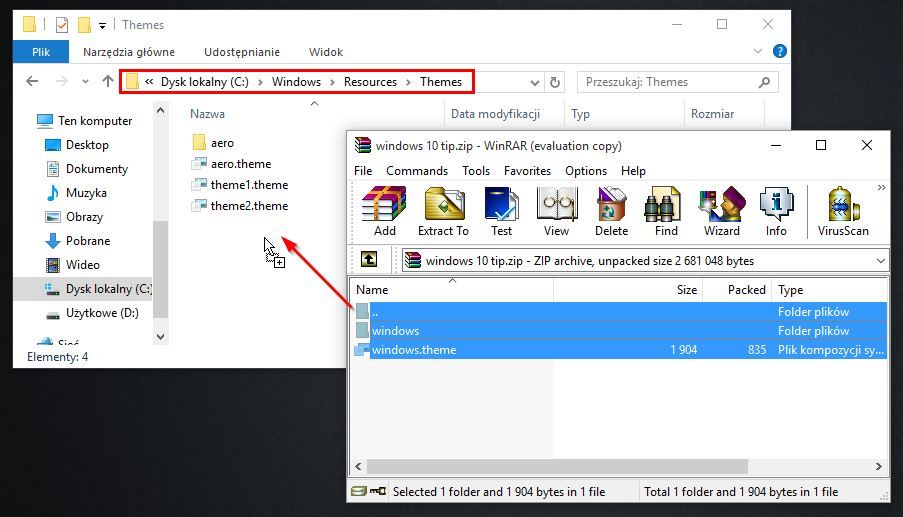903x517 pixels.
Task: Open recent locations dropdown in Explorer
Action: (85, 82)
